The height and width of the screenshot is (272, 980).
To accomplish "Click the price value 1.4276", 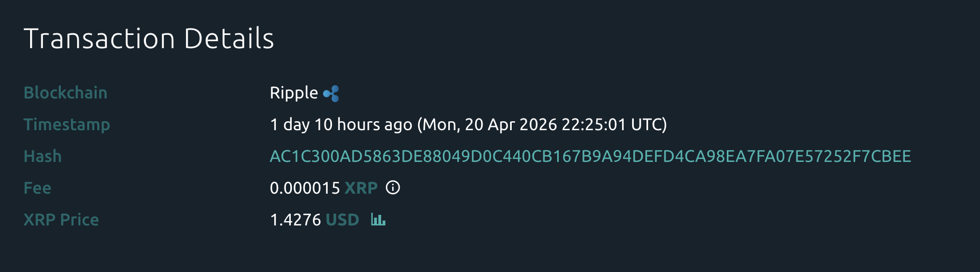I will tap(295, 220).
